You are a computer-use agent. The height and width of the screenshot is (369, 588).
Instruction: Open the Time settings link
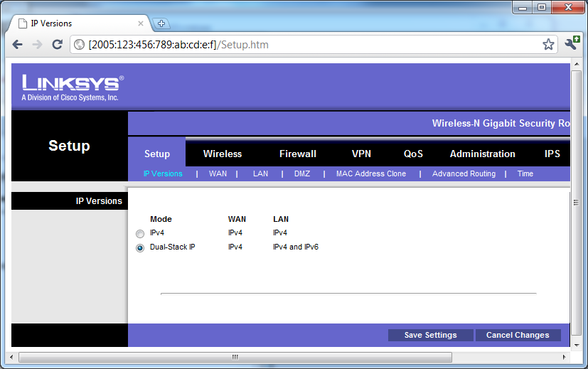(x=525, y=173)
